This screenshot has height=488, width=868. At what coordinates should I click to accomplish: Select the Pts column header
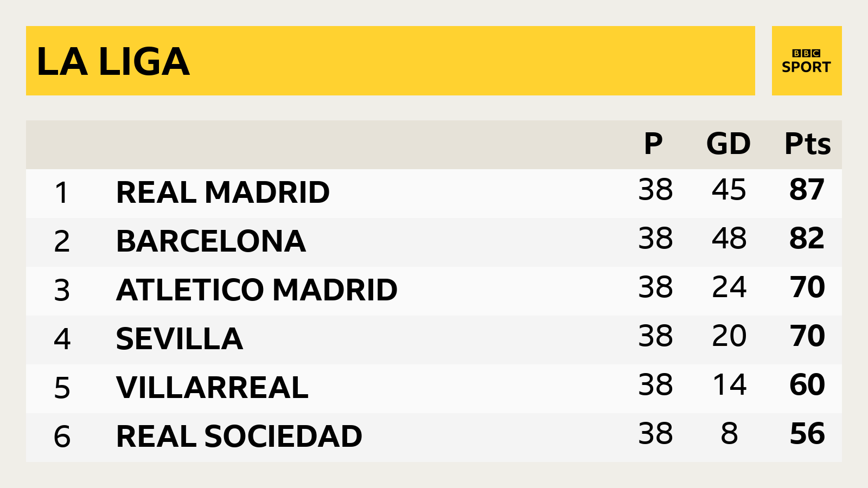click(808, 144)
